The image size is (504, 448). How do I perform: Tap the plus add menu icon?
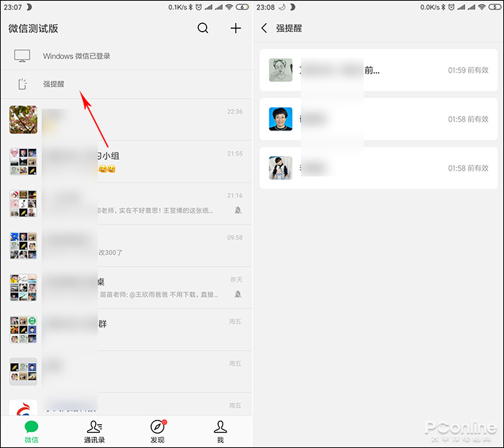pos(235,28)
